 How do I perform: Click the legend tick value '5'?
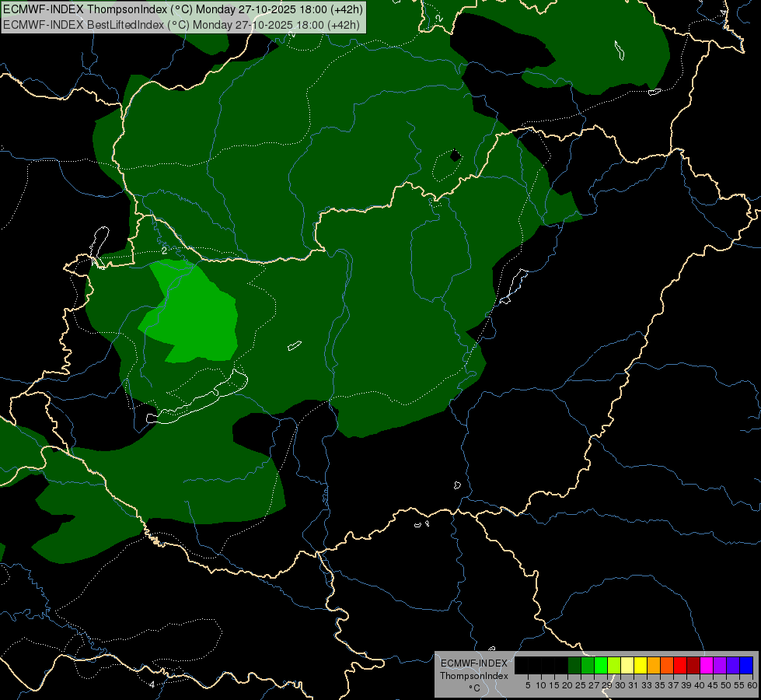pos(528,685)
